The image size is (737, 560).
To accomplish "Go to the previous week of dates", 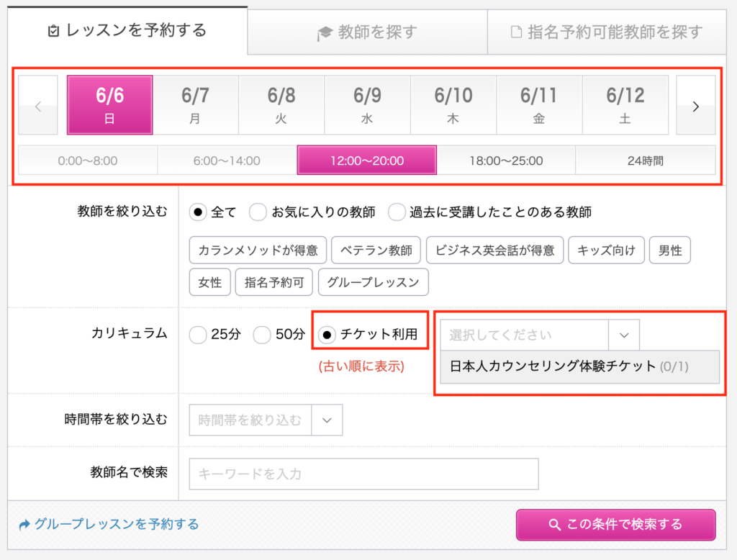I will point(38,105).
